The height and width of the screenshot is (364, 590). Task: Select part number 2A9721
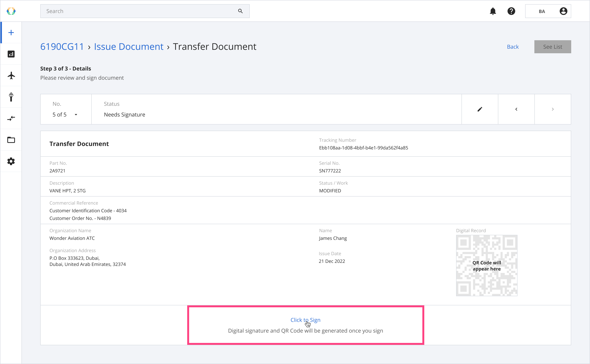(x=57, y=171)
